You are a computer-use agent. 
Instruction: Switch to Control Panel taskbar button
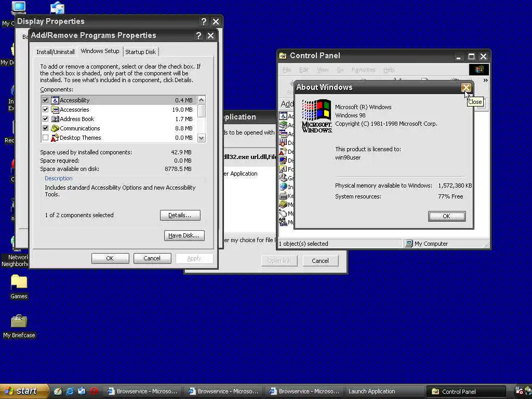466,392
